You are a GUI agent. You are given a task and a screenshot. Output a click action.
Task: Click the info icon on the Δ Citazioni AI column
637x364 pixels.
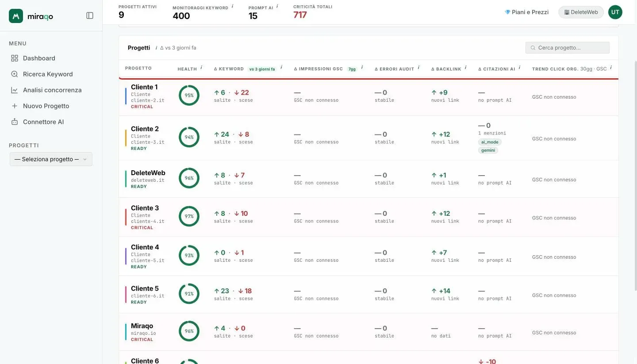pos(519,68)
